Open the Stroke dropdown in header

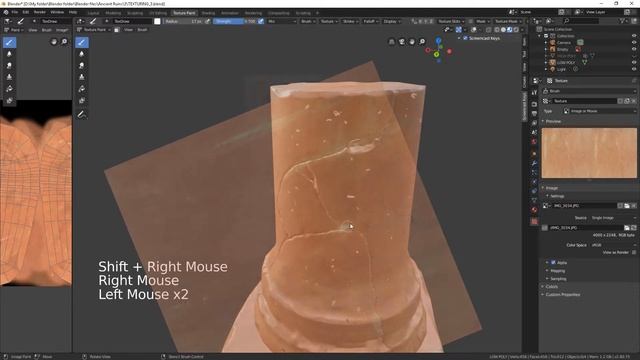point(350,21)
